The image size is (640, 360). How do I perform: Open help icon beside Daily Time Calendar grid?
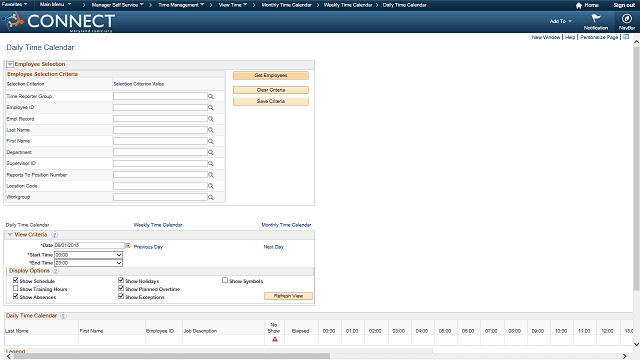(x=63, y=316)
